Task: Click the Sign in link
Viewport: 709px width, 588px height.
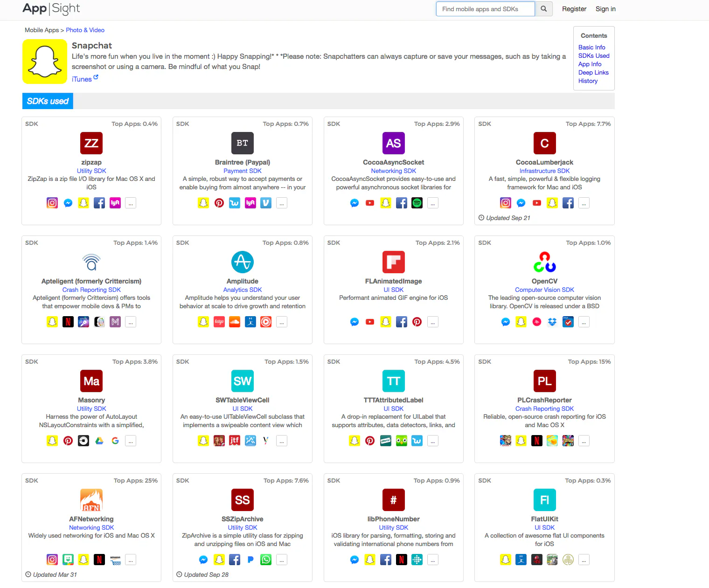Action: 605,9
